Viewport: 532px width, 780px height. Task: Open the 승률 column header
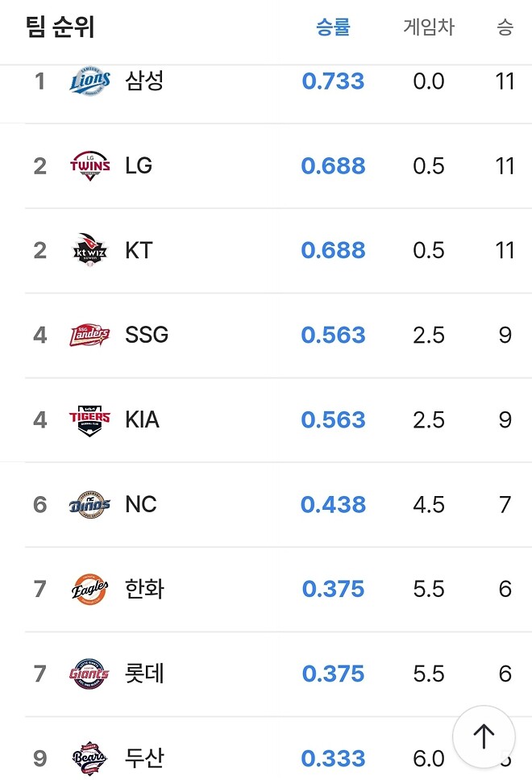333,27
